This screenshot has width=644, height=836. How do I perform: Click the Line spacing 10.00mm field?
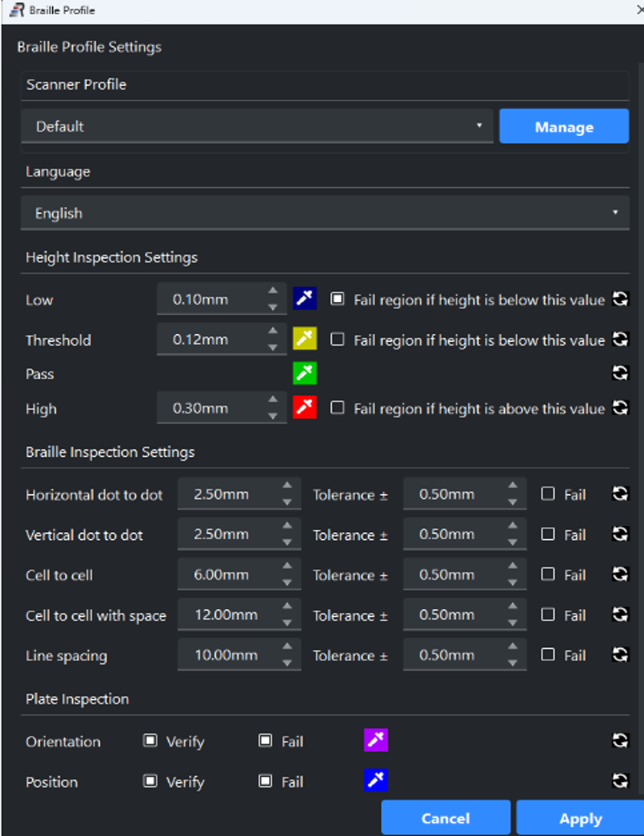226,655
